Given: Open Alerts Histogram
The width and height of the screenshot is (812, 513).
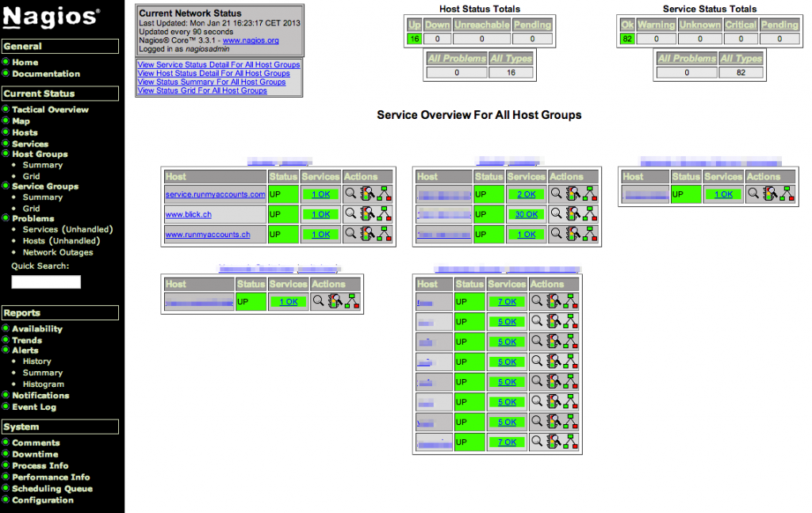Looking at the screenshot, I should [x=44, y=384].
